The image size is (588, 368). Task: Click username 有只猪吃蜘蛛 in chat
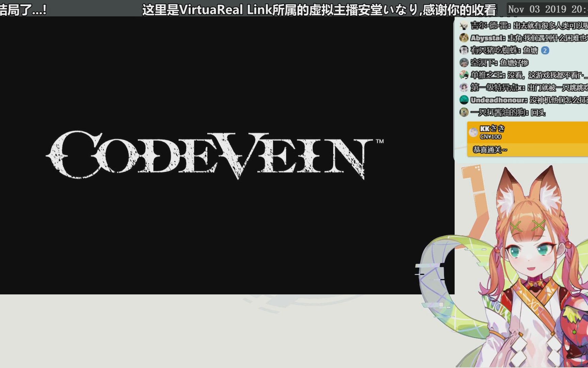pyautogui.click(x=495, y=50)
